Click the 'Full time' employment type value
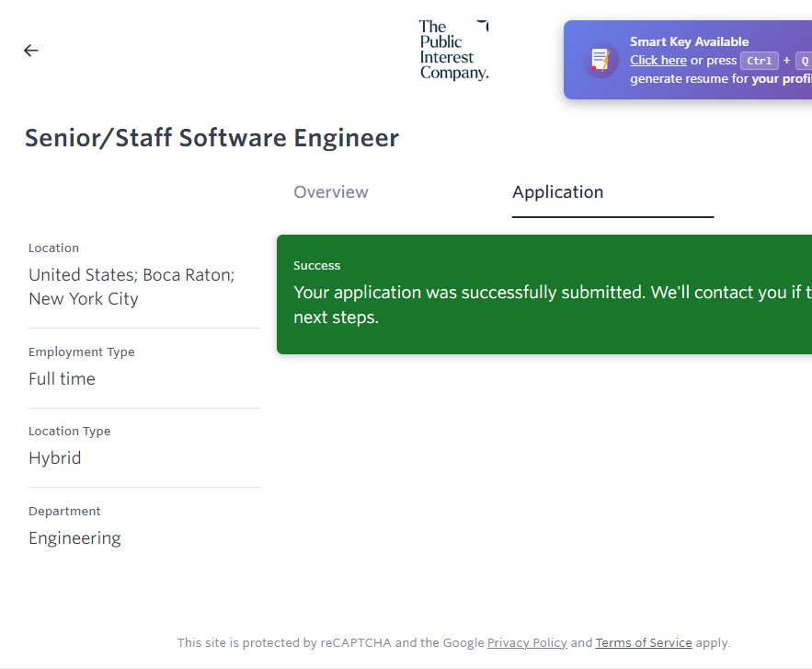 click(62, 379)
